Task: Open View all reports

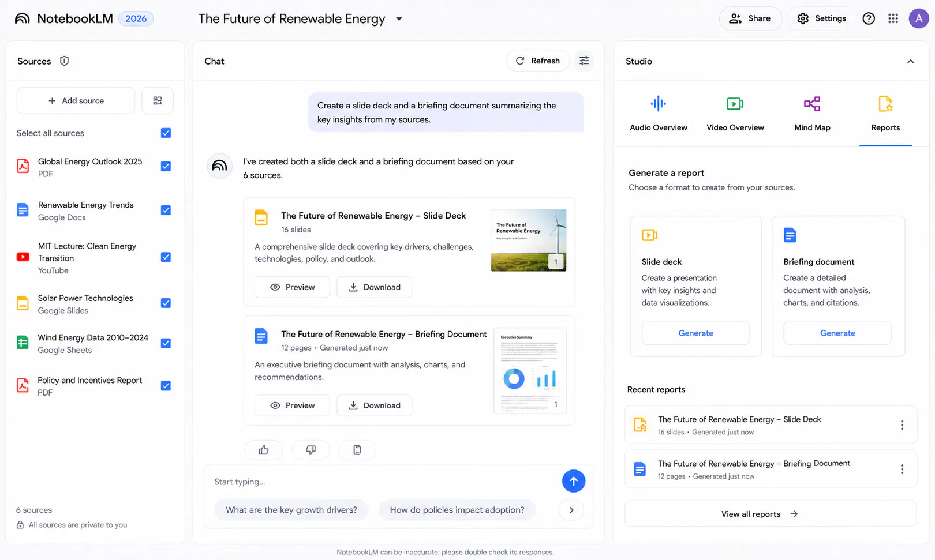Action: 771,514
